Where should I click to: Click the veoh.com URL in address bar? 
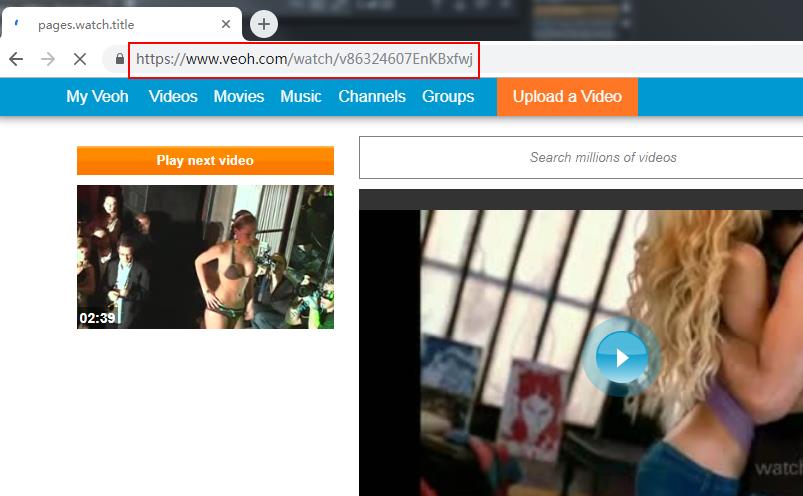pos(304,59)
